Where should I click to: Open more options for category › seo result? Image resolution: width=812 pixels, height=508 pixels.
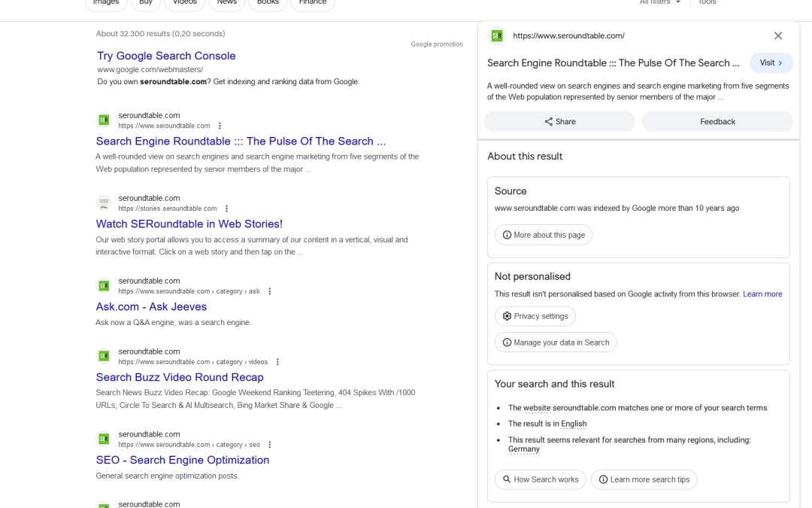(270, 445)
